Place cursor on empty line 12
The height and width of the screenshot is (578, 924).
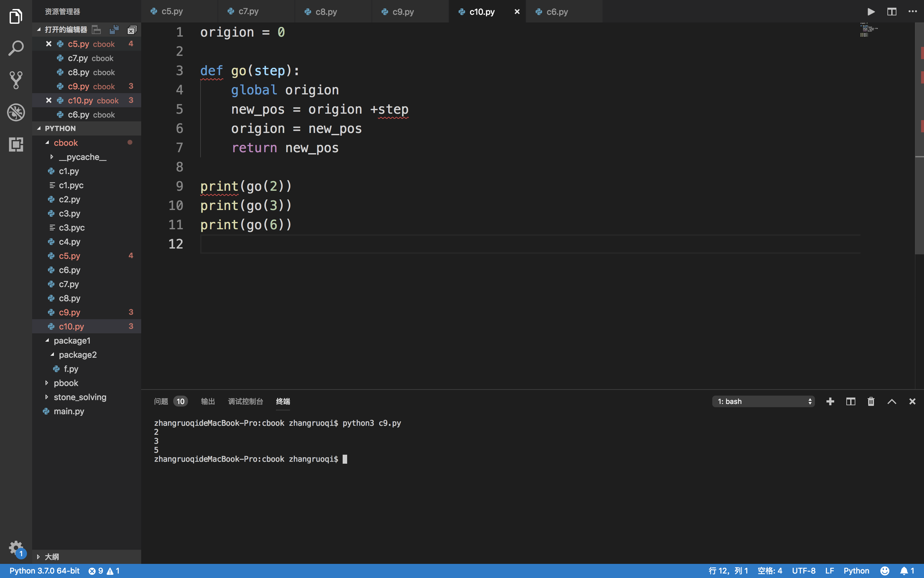[530, 244]
